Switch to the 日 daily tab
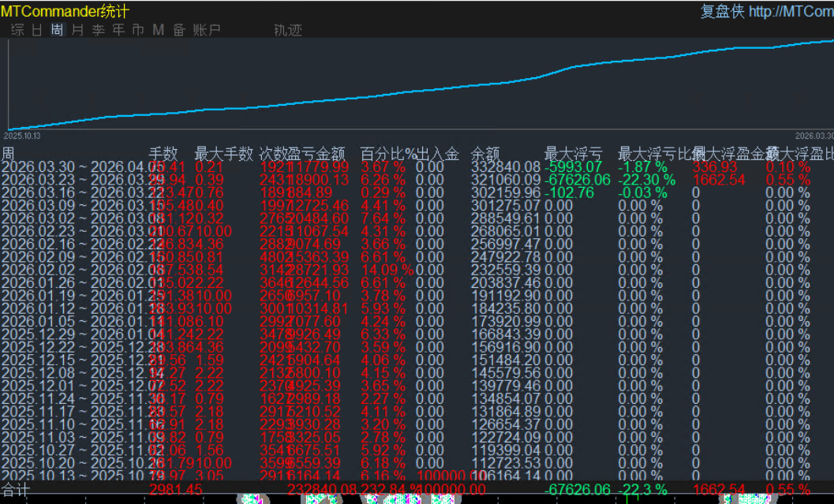 click(x=37, y=30)
